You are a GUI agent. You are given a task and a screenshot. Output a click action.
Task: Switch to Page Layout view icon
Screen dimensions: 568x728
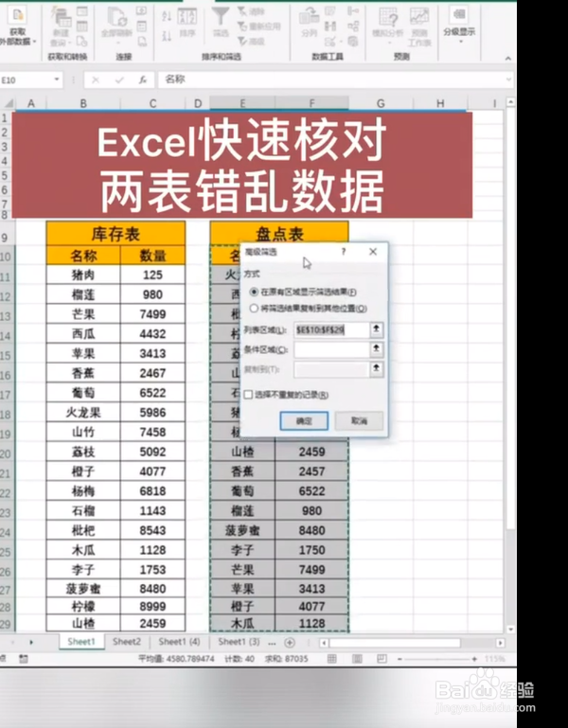(x=357, y=659)
